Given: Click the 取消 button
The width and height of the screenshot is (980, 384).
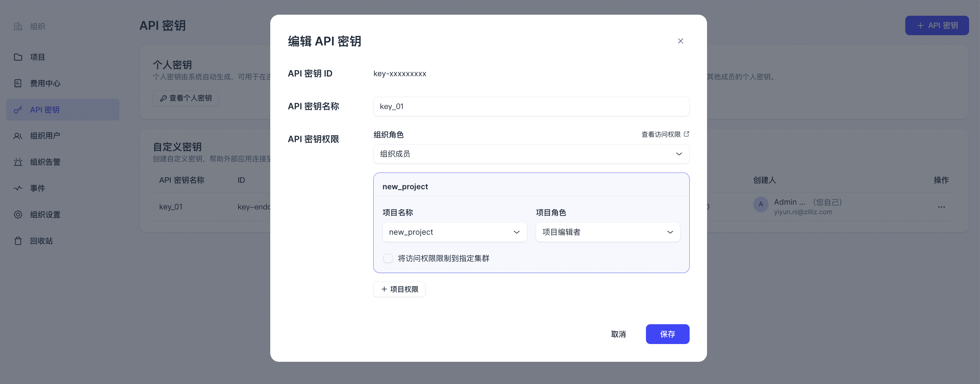Looking at the screenshot, I should pos(618,334).
